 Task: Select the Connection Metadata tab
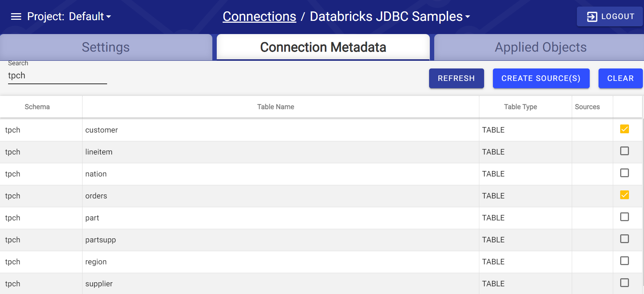(x=322, y=47)
